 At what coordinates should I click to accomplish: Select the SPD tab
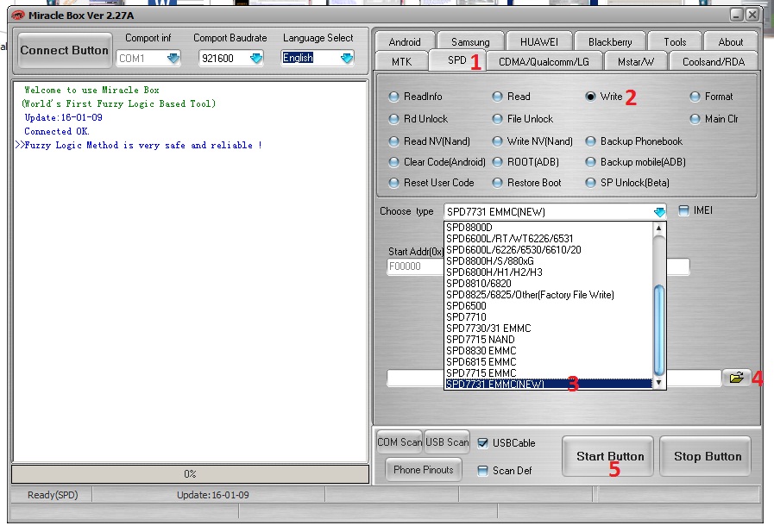[x=457, y=60]
